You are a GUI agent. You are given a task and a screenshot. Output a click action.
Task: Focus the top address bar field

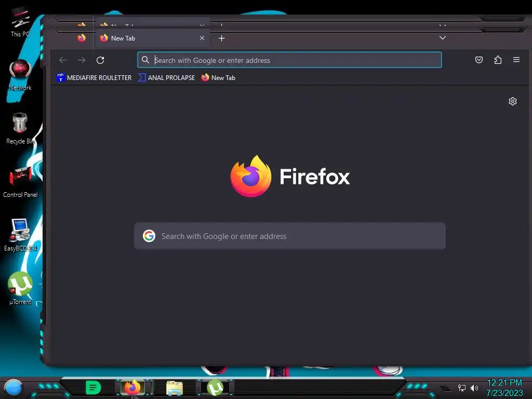pos(289,60)
